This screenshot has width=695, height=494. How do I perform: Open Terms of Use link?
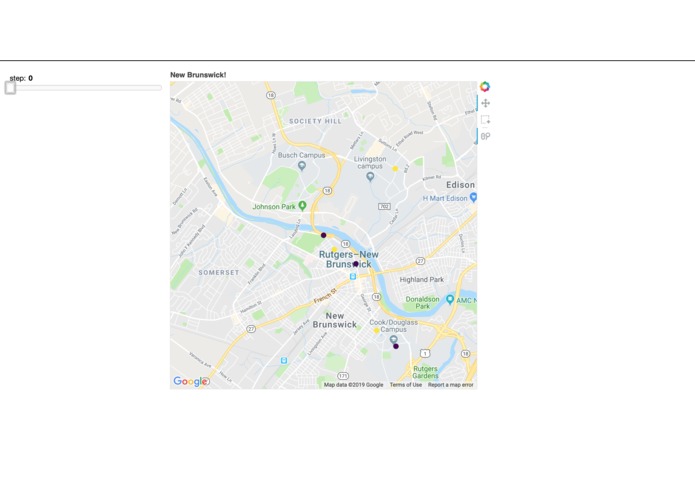tap(406, 385)
